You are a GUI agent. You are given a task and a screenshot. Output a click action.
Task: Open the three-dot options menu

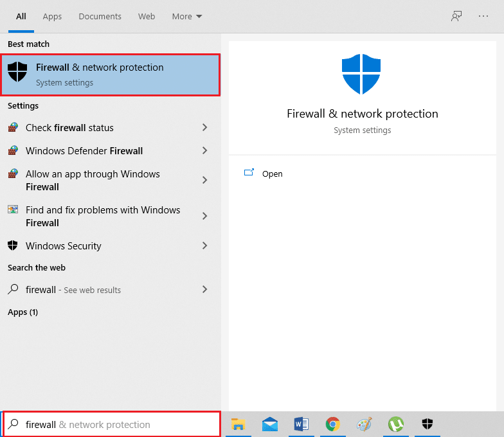click(x=483, y=16)
